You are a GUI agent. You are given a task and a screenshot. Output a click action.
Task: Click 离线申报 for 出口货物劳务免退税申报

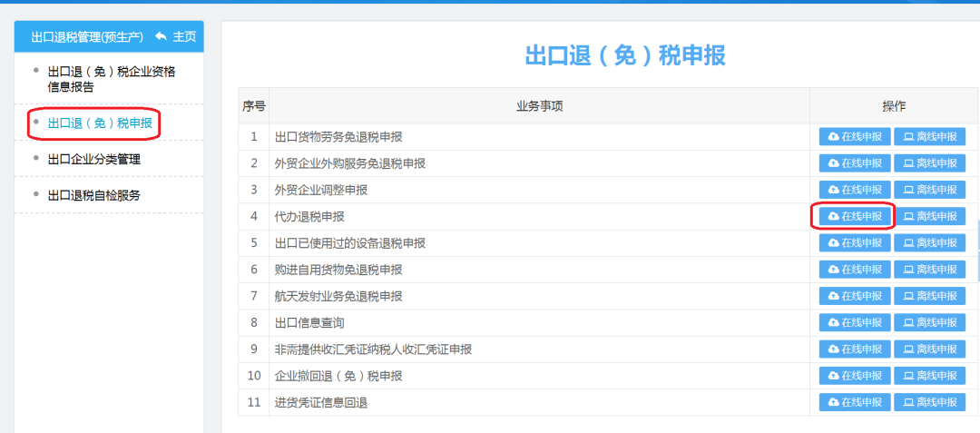(x=929, y=137)
